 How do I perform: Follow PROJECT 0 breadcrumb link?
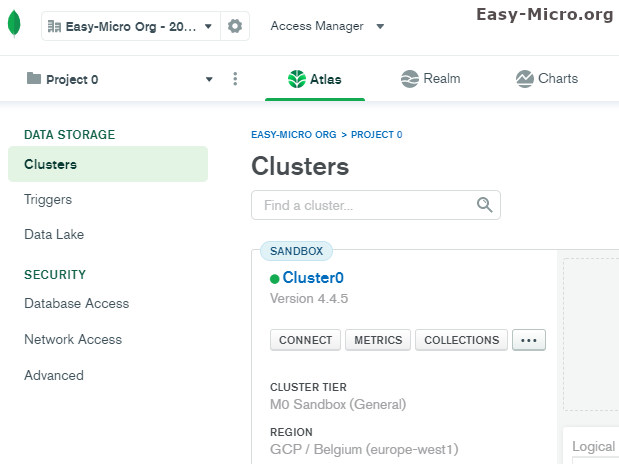377,135
